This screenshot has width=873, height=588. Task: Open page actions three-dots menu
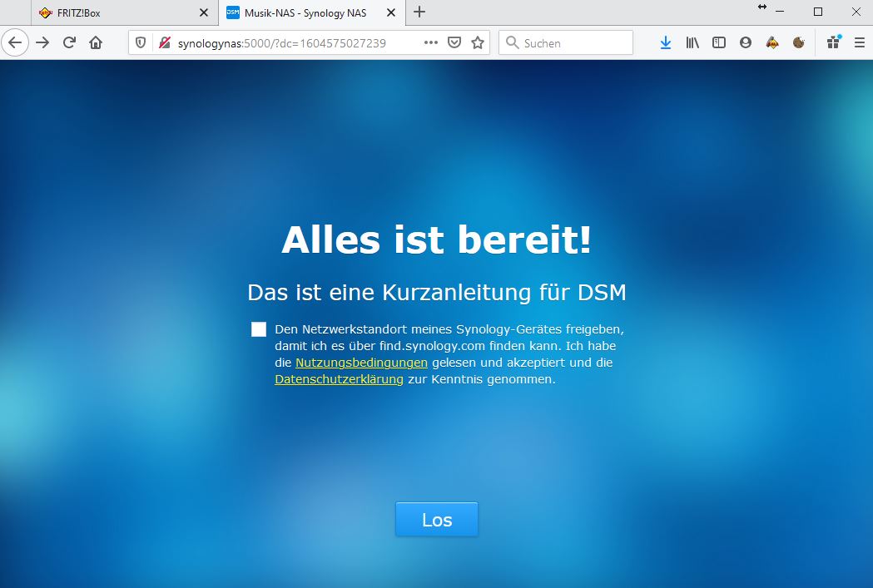[431, 43]
